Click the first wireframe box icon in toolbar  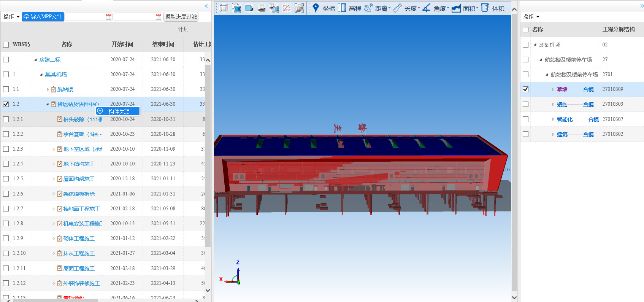point(224,8)
